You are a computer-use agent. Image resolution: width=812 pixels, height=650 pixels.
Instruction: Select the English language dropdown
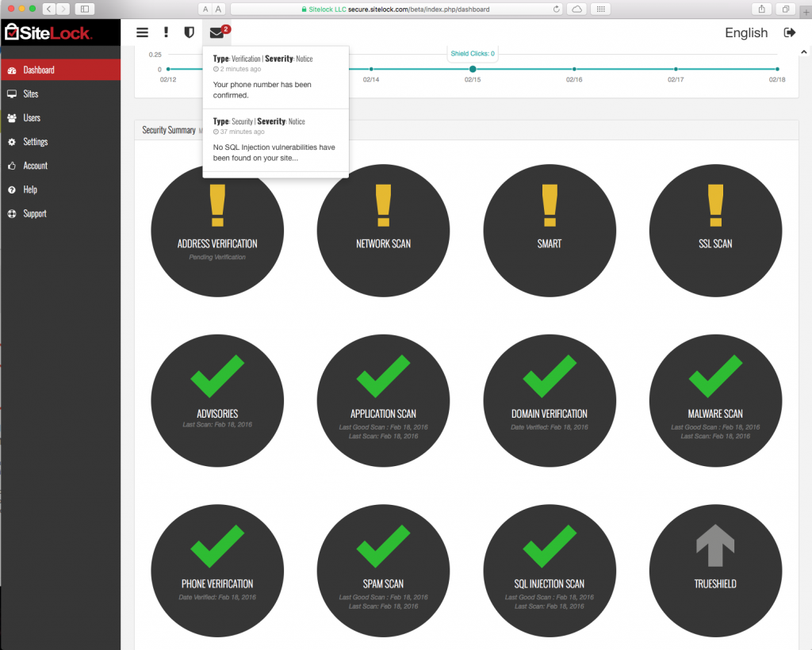(745, 32)
